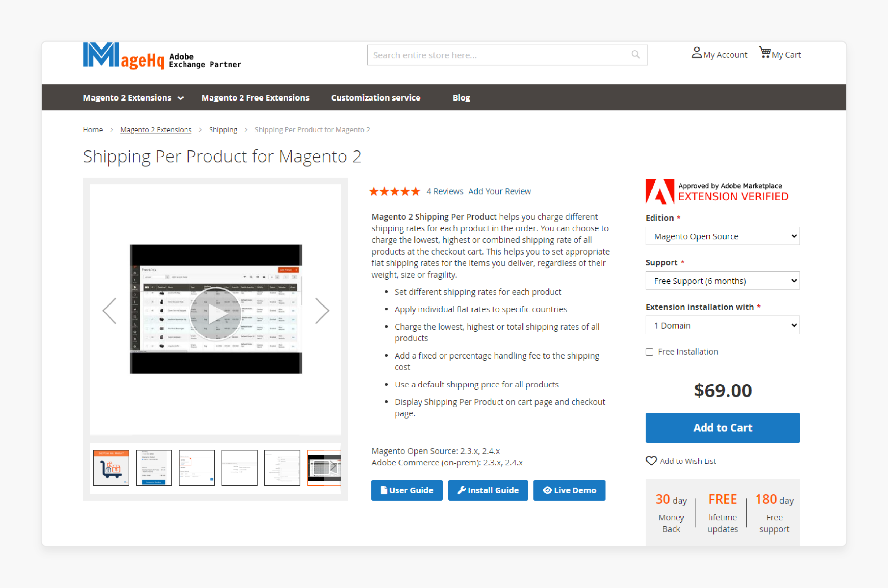Click the 30 day Money Back text
This screenshot has width=888, height=588.
point(671,513)
